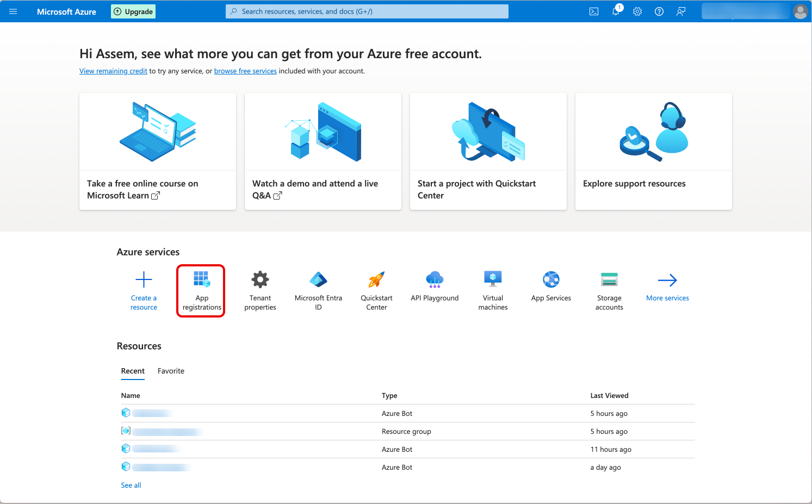812x504 pixels.
Task: Open Storage accounts service
Action: [x=609, y=291]
